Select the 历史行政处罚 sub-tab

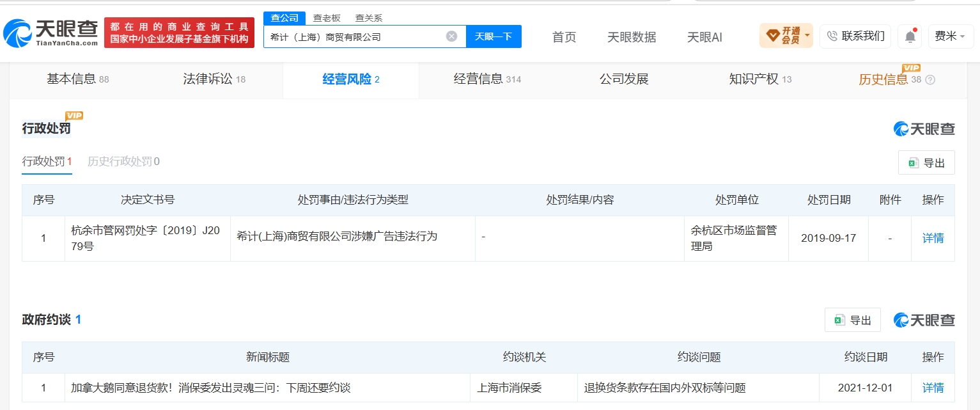[x=123, y=161]
